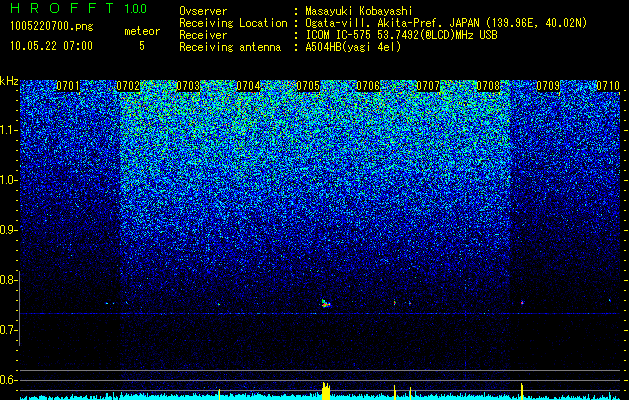Click the 0704 time marker
Viewport: 629px width, 400px height.
coord(248,86)
